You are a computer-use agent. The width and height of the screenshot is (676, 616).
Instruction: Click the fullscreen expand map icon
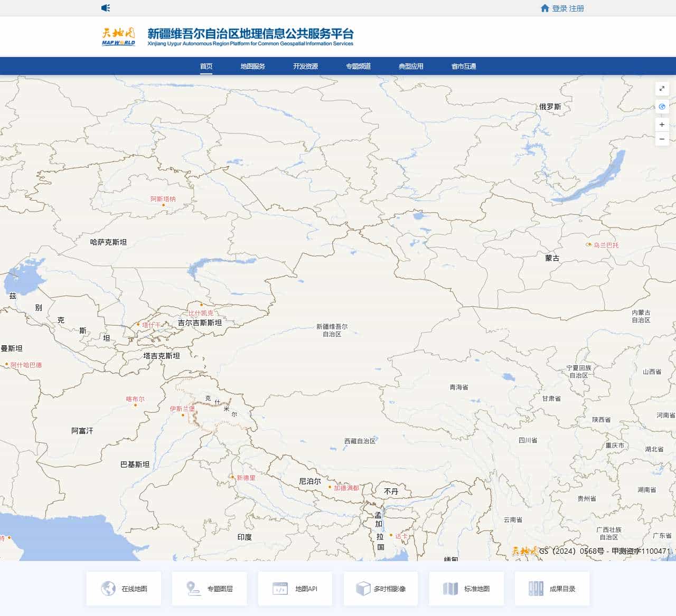662,89
